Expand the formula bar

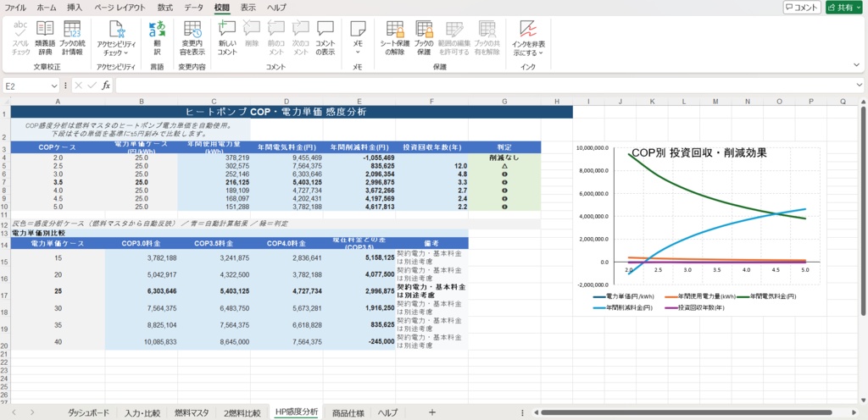pyautogui.click(x=860, y=86)
